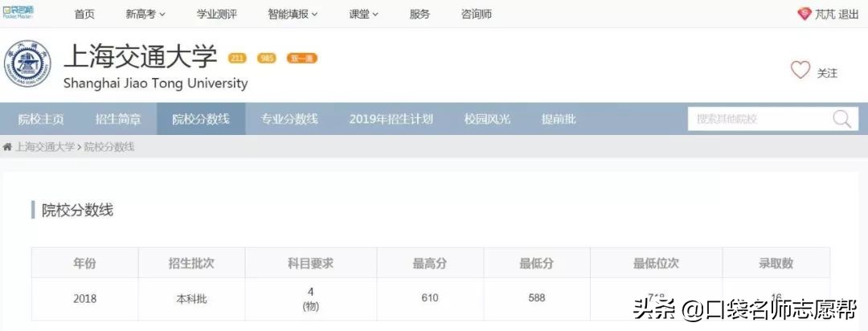Screen dimensions: 868x331
Task: Open the 服务 menu item
Action: click(420, 15)
